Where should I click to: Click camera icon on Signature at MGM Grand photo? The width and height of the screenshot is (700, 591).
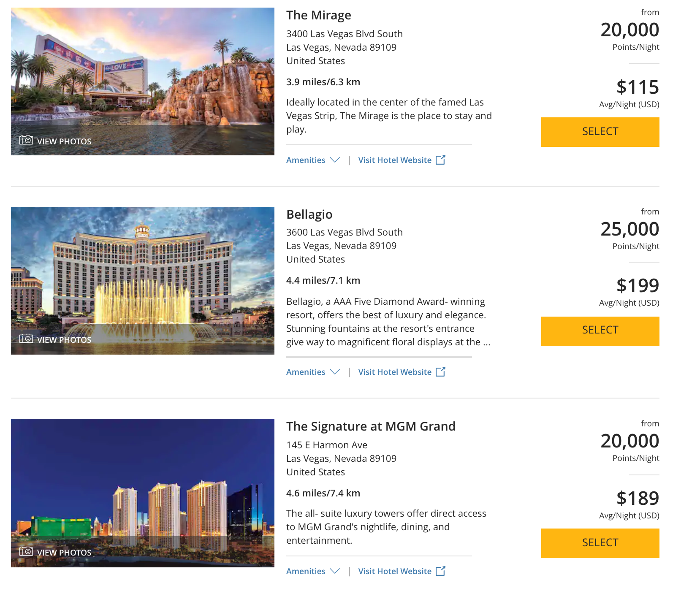tap(26, 551)
